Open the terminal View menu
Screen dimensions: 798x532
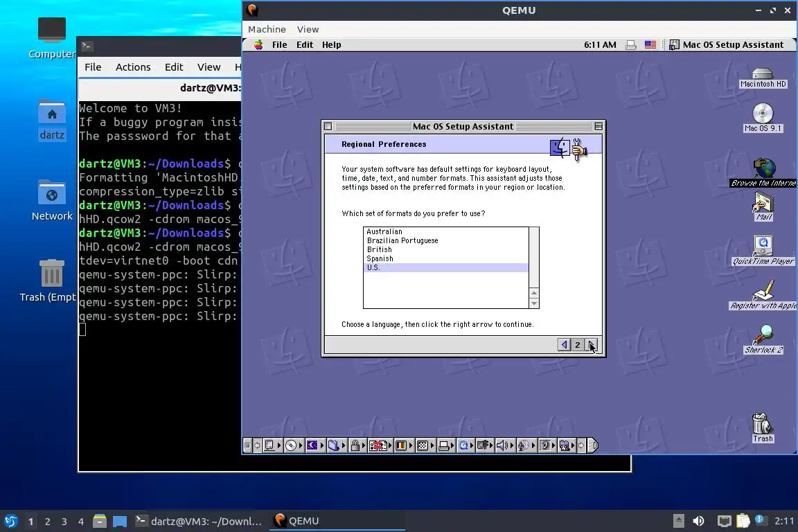coord(209,67)
